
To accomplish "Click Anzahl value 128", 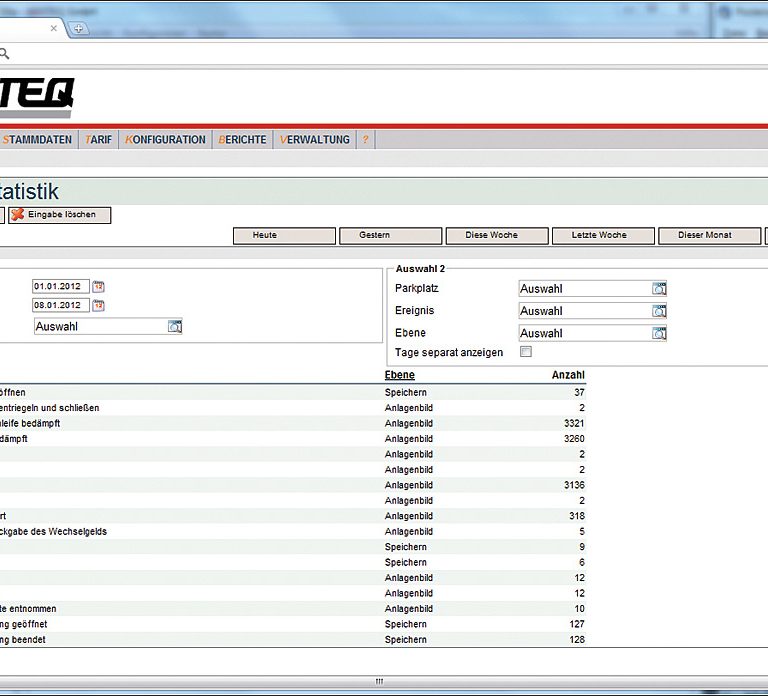I will 577,640.
